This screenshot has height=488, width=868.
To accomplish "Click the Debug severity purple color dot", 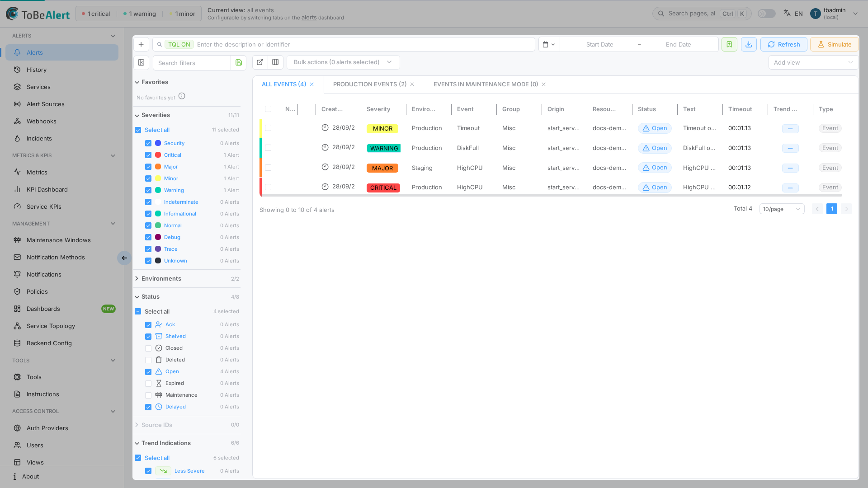I will point(158,237).
